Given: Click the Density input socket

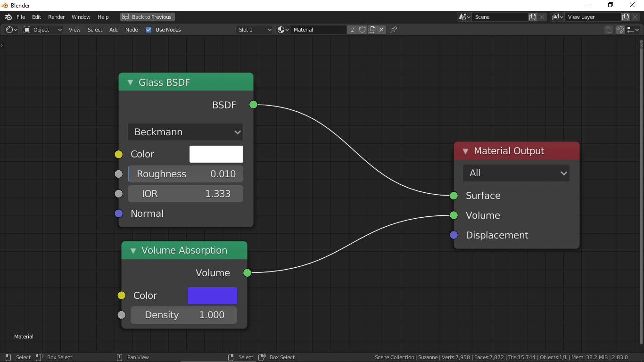Looking at the screenshot, I should pos(122,315).
